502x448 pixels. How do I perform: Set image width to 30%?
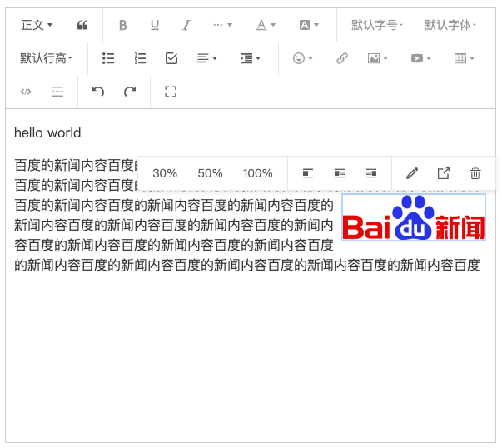[x=165, y=173]
